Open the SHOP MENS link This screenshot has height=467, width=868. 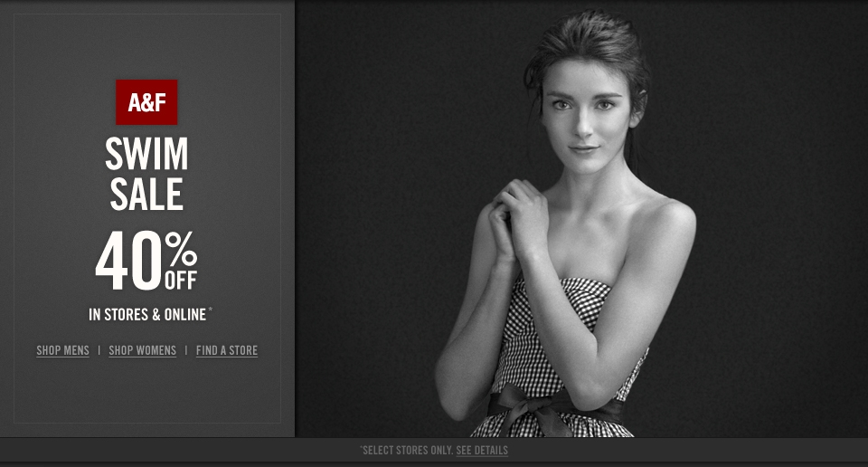[62, 350]
